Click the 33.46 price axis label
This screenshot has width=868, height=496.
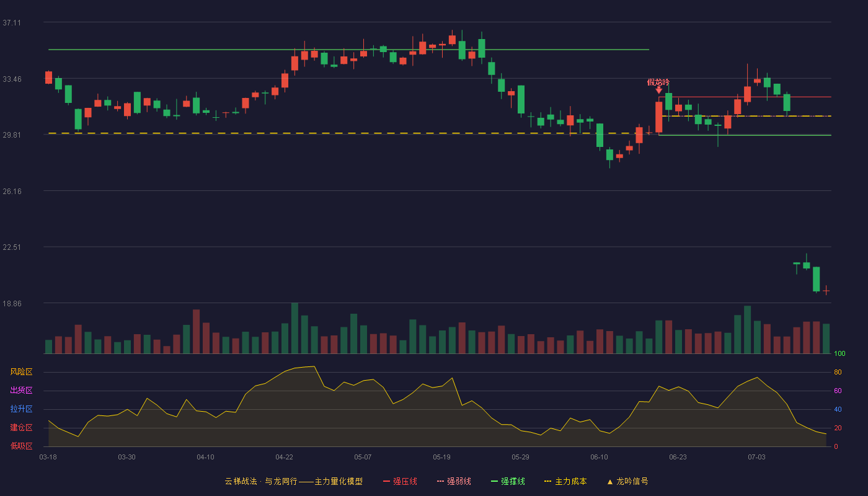12,79
